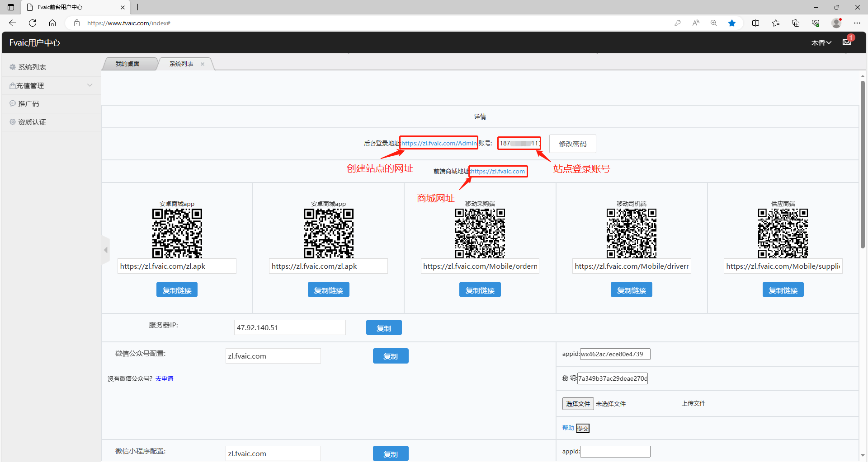Click the blue favorites star icon
The image size is (868, 462).
(x=731, y=23)
